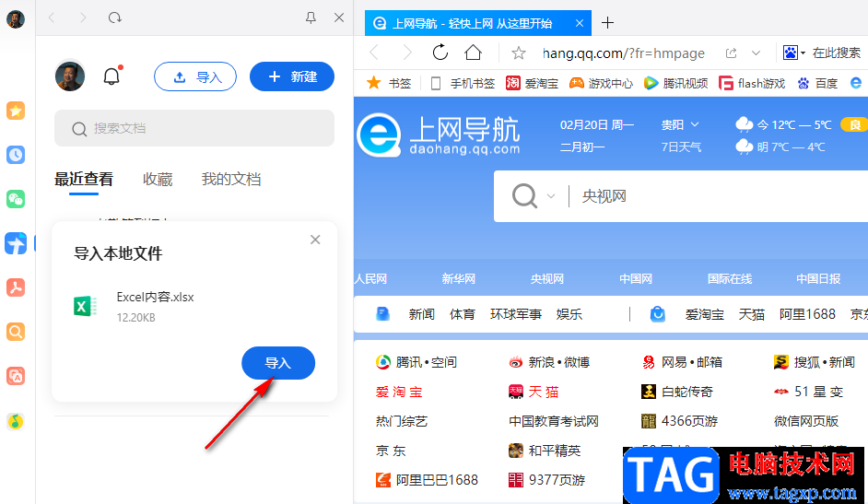The height and width of the screenshot is (504, 868).
Task: Open the Tencent Docs sidebar icon
Action: pos(16,243)
